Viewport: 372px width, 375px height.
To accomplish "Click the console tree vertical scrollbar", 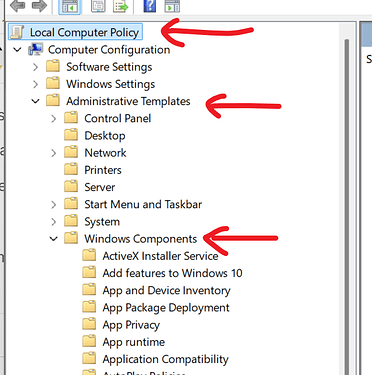I will (x=347, y=207).
